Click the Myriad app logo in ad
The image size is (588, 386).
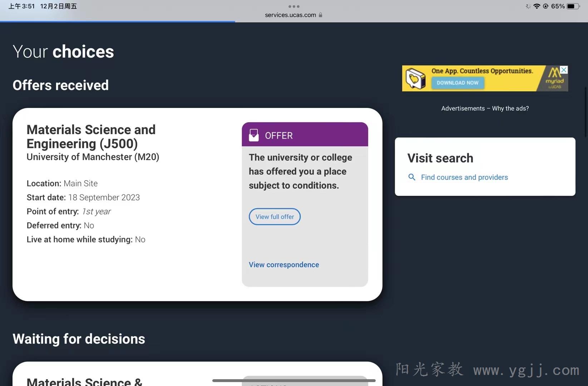[554, 78]
